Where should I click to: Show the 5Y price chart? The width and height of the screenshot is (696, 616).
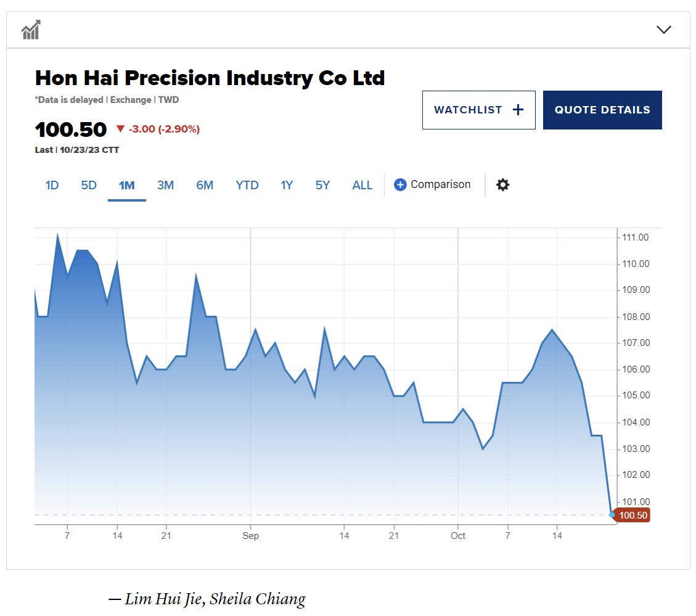click(x=322, y=185)
